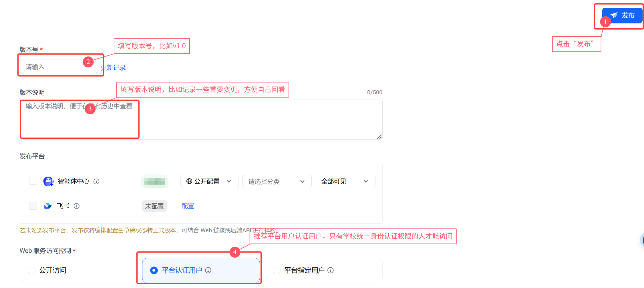Open the 请选择分类 category dropdown

(277, 181)
